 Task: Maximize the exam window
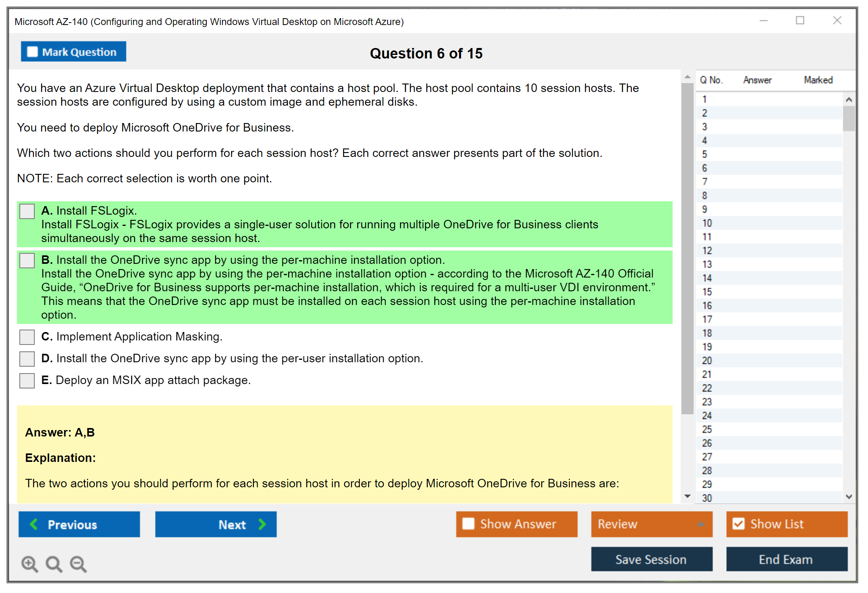[800, 21]
